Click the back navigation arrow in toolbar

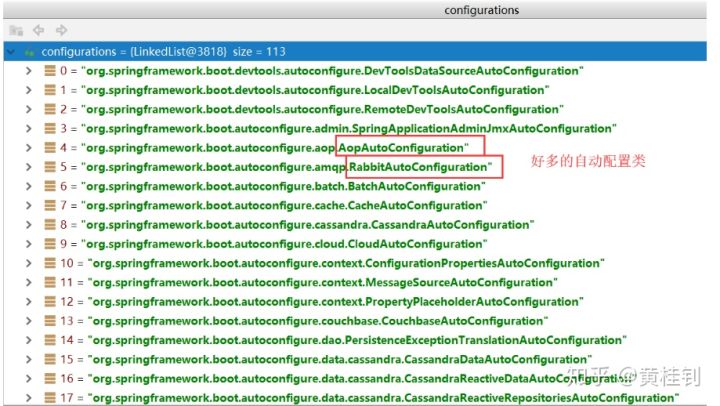tap(39, 30)
